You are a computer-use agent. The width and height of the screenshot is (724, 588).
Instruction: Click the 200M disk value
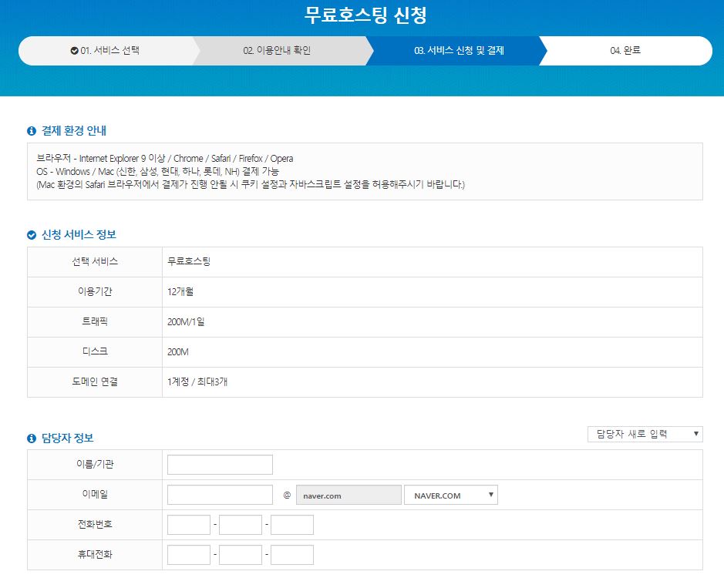pyautogui.click(x=178, y=351)
